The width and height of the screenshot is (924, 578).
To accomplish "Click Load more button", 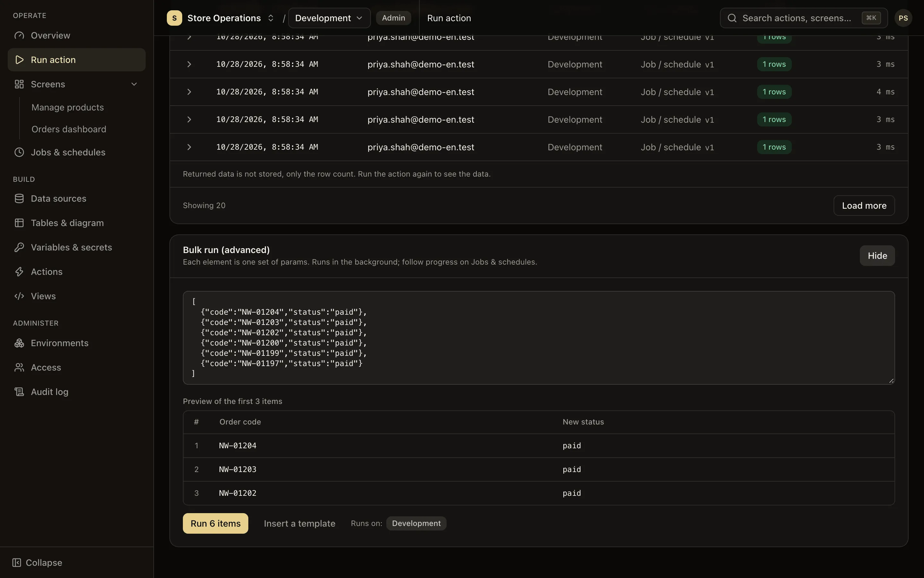I will (864, 206).
